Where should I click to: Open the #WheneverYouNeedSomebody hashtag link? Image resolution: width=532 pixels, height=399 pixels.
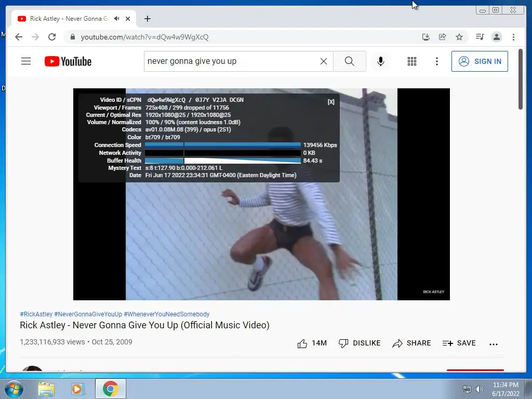tap(167, 314)
